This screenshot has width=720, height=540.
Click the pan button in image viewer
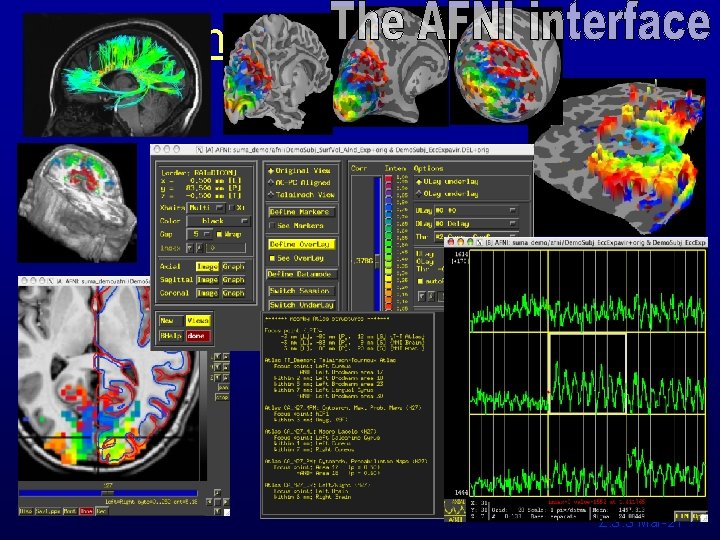click(x=222, y=387)
